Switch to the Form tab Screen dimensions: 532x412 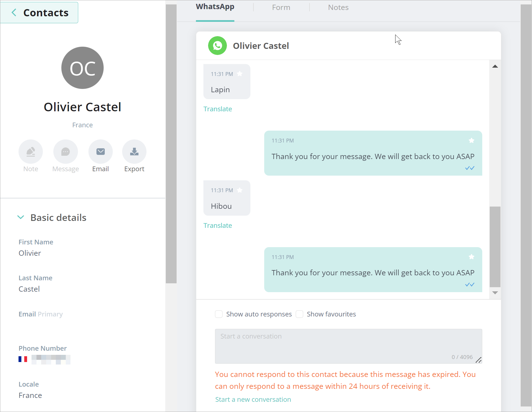tap(281, 7)
